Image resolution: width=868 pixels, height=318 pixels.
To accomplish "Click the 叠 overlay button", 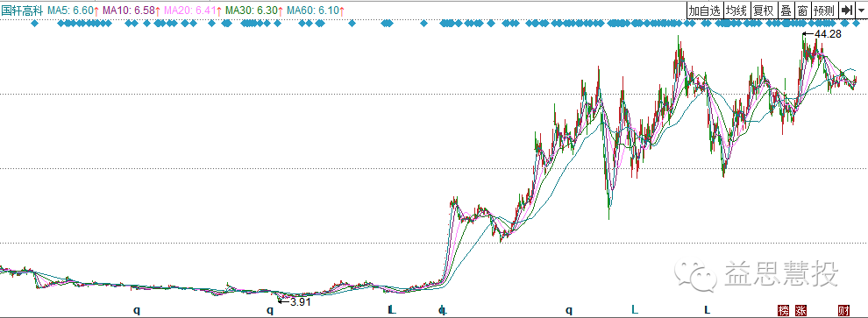I will point(786,10).
